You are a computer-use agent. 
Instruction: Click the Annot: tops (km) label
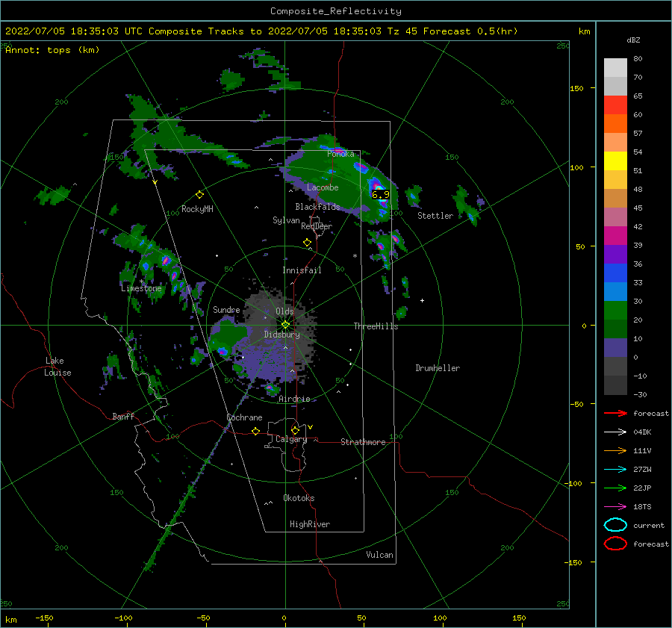[52, 50]
